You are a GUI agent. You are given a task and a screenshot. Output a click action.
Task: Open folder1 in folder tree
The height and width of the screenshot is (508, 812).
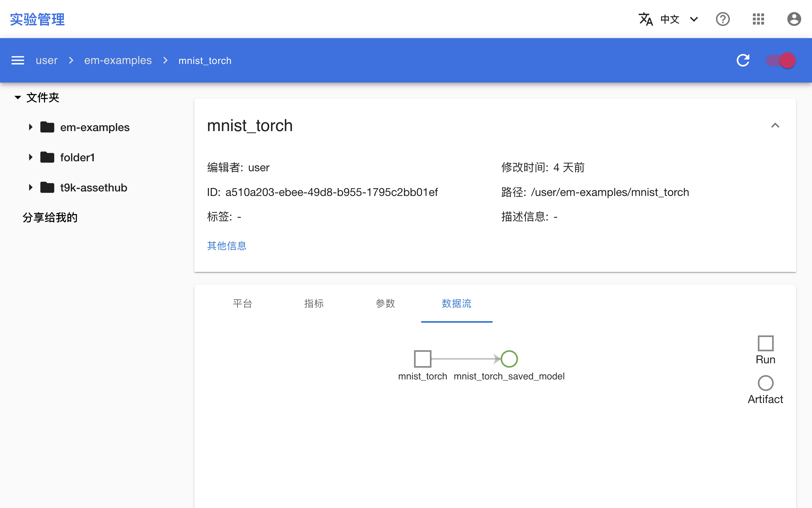[77, 157]
